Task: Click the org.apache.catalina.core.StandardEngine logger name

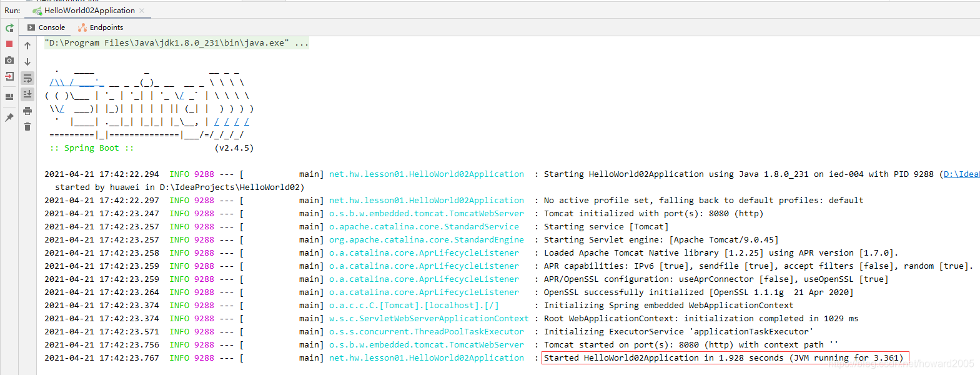Action: [427, 240]
